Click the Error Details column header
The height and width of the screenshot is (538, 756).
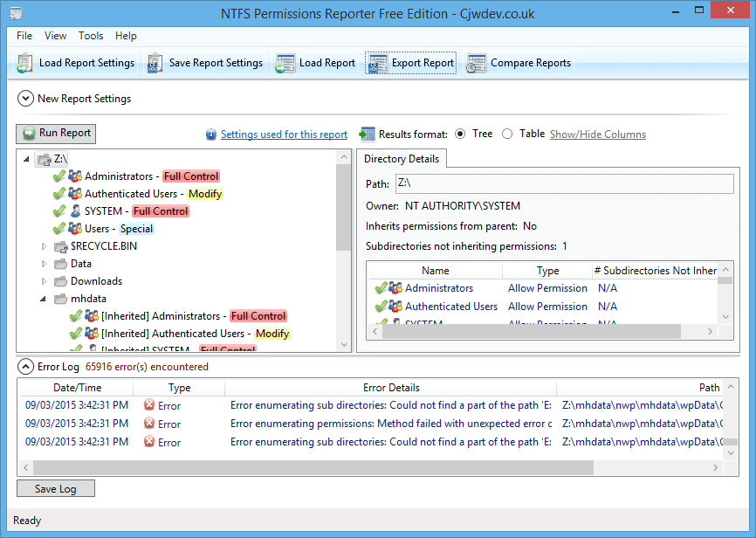(391, 388)
